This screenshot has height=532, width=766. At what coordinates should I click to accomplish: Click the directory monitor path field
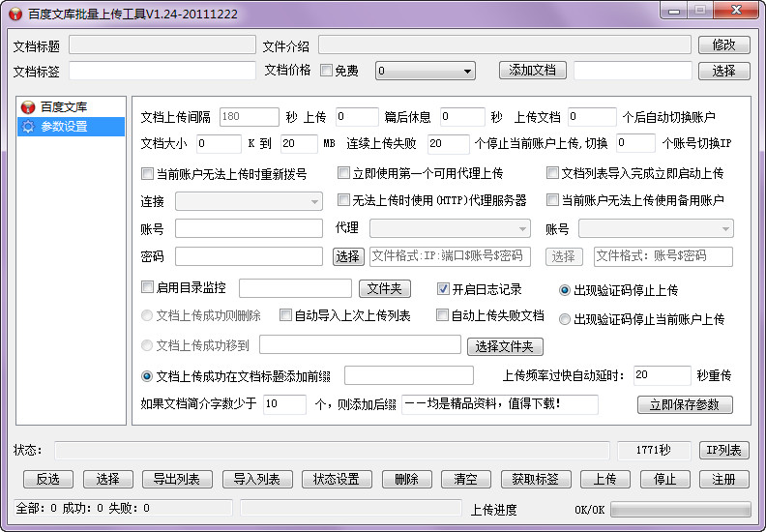295,288
